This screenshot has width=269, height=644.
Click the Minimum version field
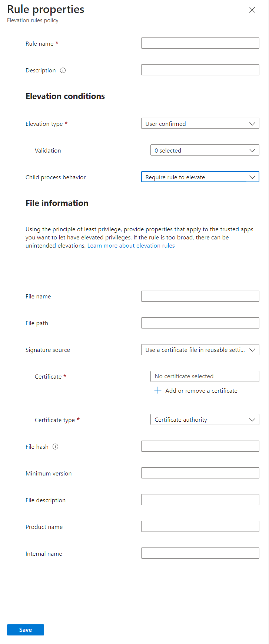pyautogui.click(x=200, y=473)
